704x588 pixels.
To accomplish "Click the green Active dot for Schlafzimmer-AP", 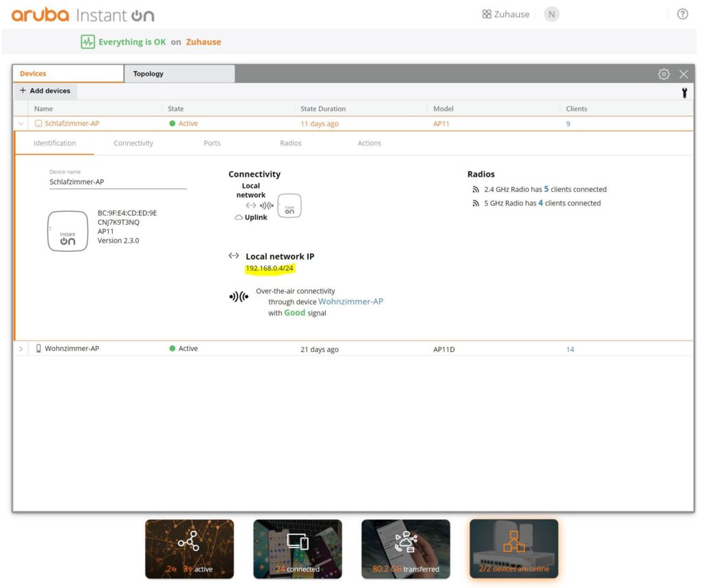I will pyautogui.click(x=173, y=124).
